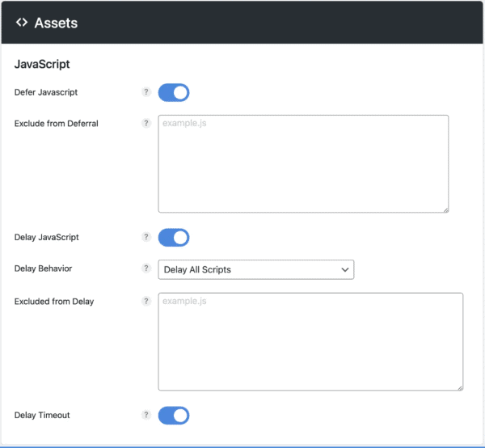This screenshot has width=485, height=448.
Task: Click help icon beside Delay JavaScript
Action: click(146, 237)
